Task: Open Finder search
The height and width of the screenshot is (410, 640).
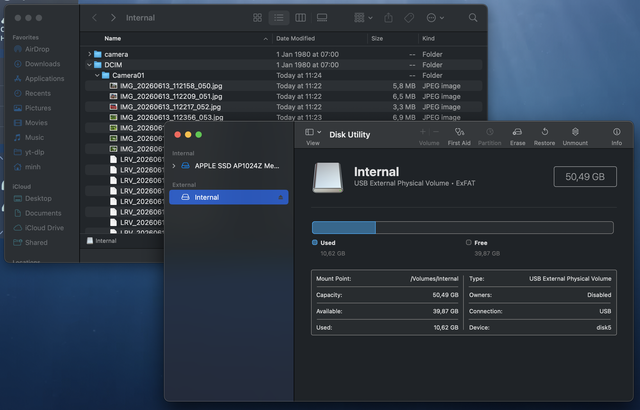Action: (x=473, y=18)
